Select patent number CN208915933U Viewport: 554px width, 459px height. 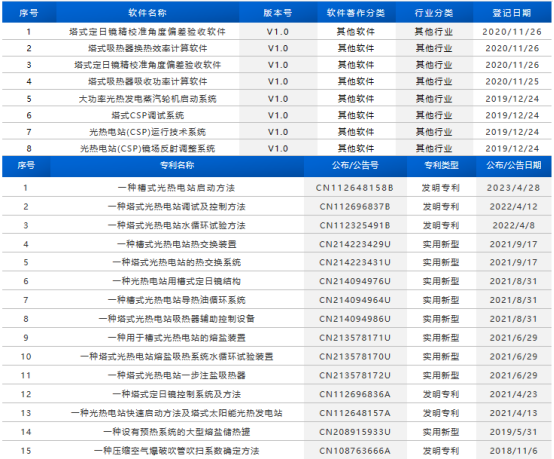click(355, 432)
